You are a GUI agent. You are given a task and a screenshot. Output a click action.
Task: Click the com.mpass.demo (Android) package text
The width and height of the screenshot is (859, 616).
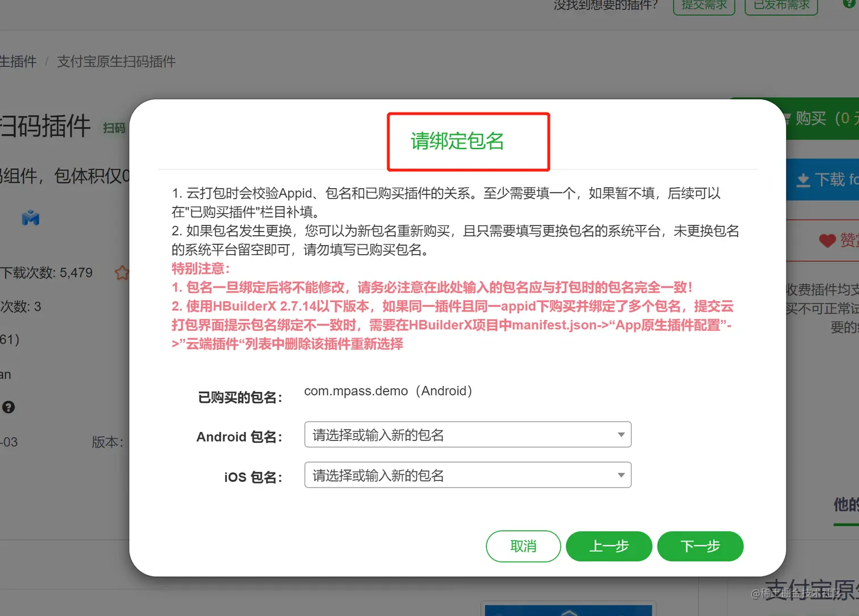(388, 391)
